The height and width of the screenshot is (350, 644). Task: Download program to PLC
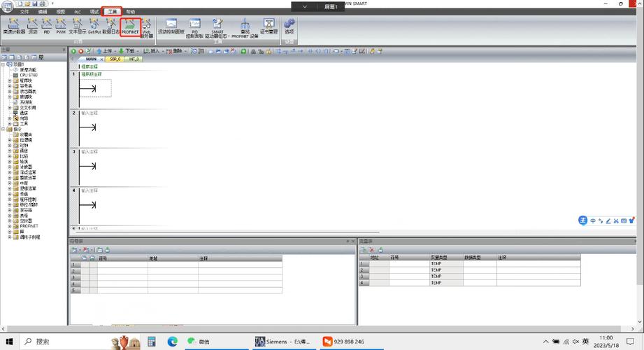pos(127,51)
